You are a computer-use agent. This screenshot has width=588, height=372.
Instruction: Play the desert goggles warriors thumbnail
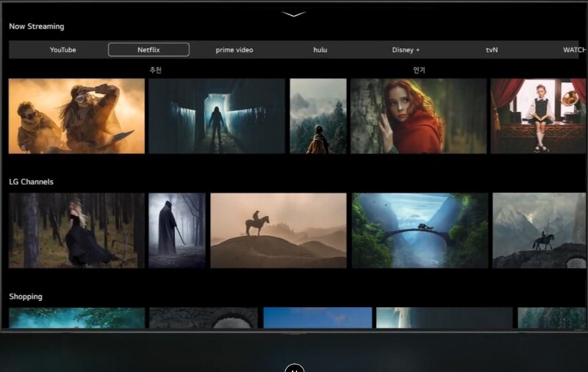76,116
